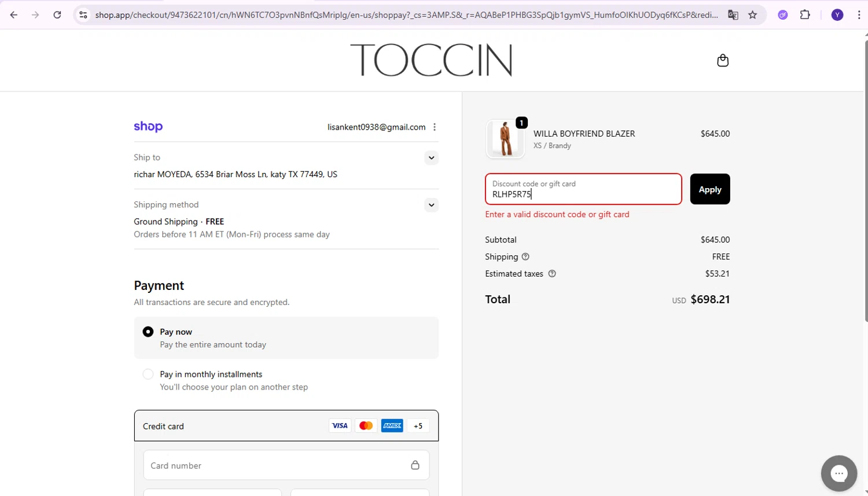Click the American Express icon
The image size is (868, 496).
(392, 426)
